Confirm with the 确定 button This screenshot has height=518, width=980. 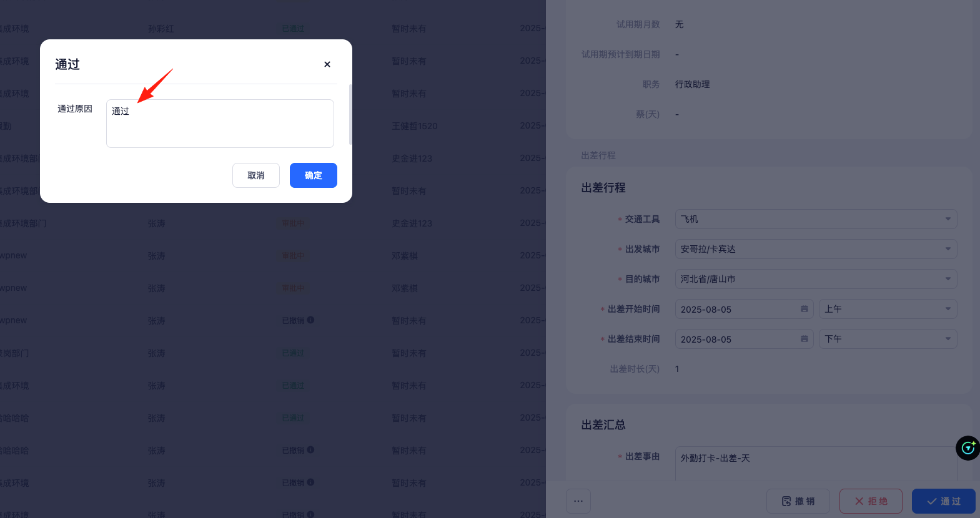pyautogui.click(x=314, y=175)
